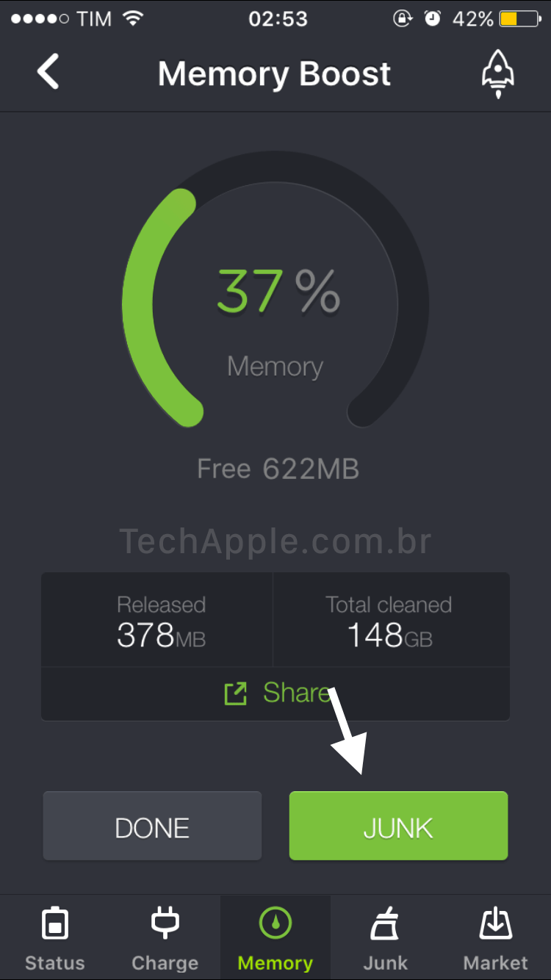Tap the Total cleaned 148GB panel
This screenshot has height=980, width=551.
pos(389,621)
